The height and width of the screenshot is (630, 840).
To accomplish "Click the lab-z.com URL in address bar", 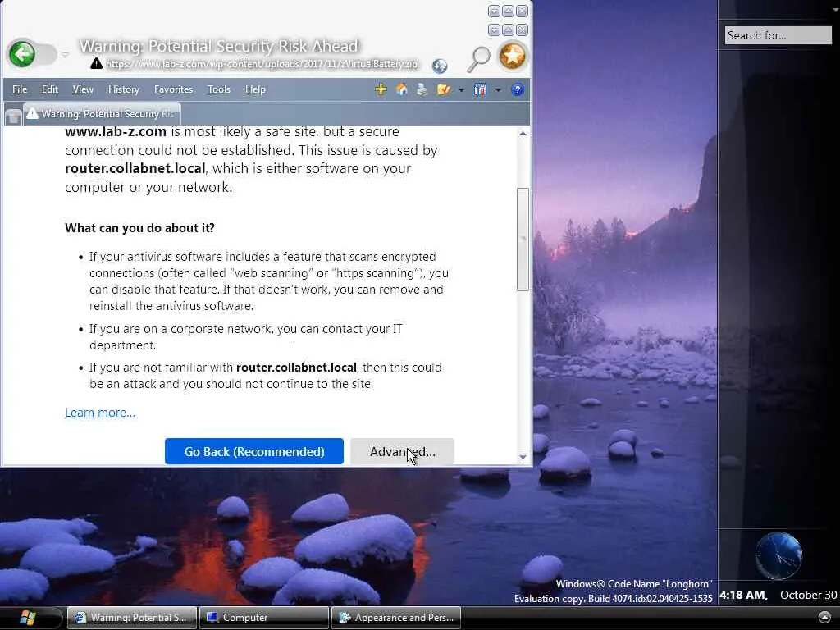I will [x=262, y=64].
